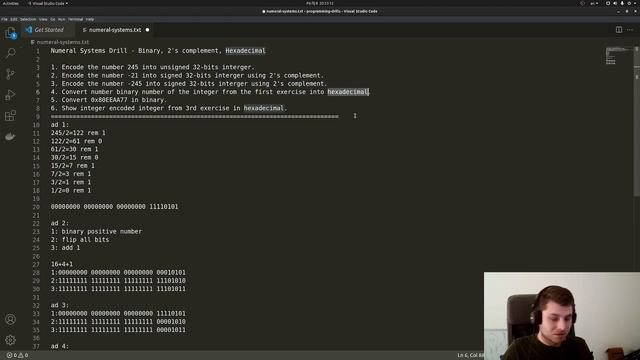Click the line '245/2=122 rem 1'

[78, 133]
